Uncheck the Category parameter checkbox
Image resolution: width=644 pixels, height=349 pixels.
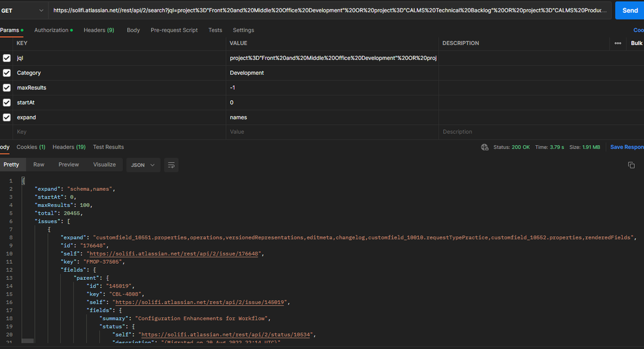[6, 73]
